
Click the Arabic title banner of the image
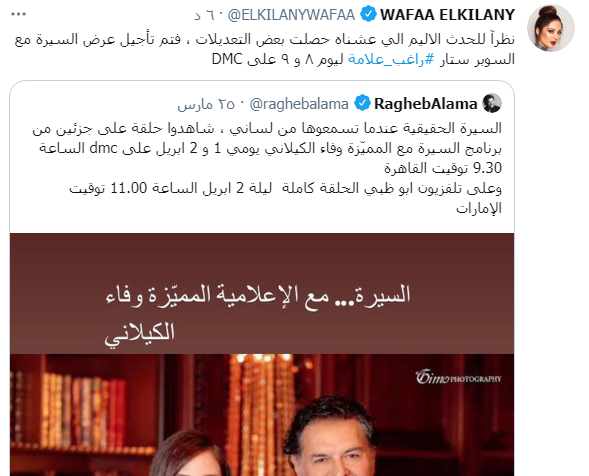pos(262,293)
